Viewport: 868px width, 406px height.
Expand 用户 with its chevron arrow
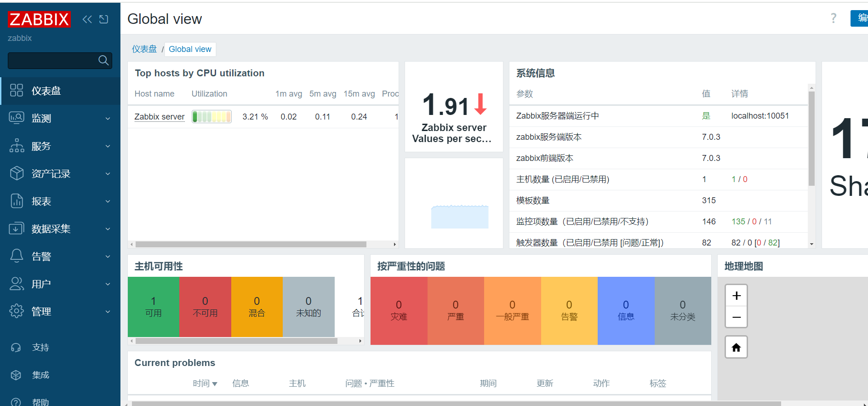(x=108, y=284)
